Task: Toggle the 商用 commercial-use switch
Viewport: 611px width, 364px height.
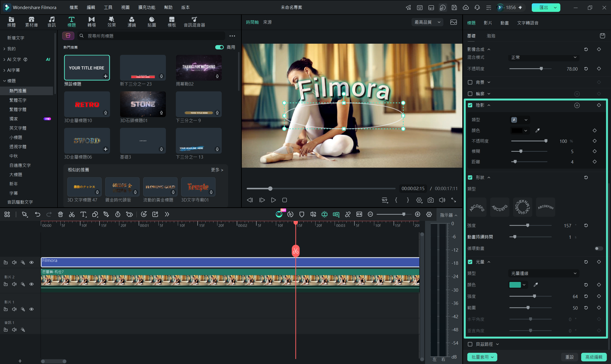Action: (x=219, y=47)
